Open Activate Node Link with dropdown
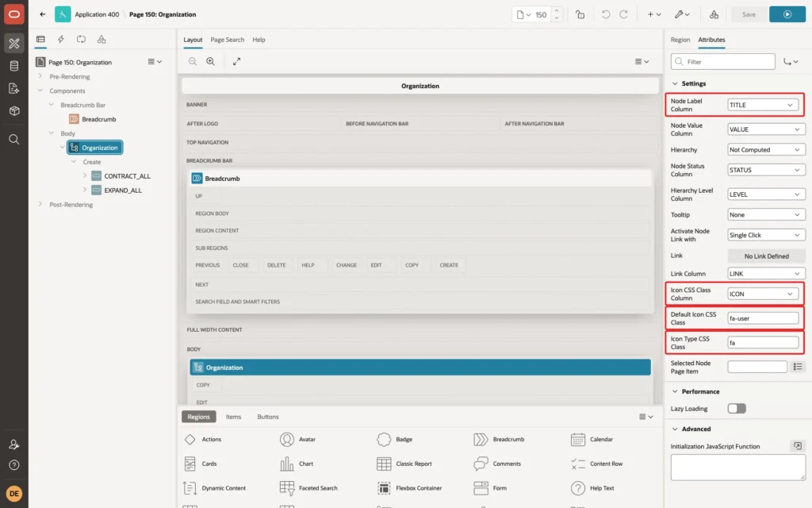 (767, 235)
